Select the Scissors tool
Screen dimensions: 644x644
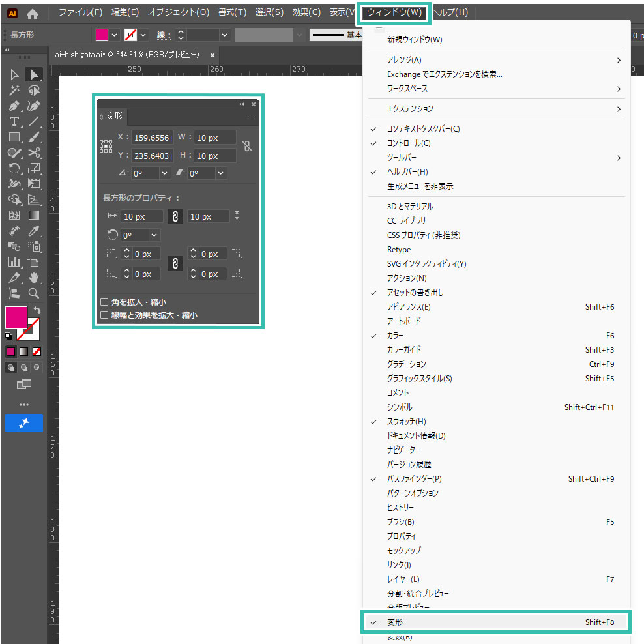tap(35, 153)
